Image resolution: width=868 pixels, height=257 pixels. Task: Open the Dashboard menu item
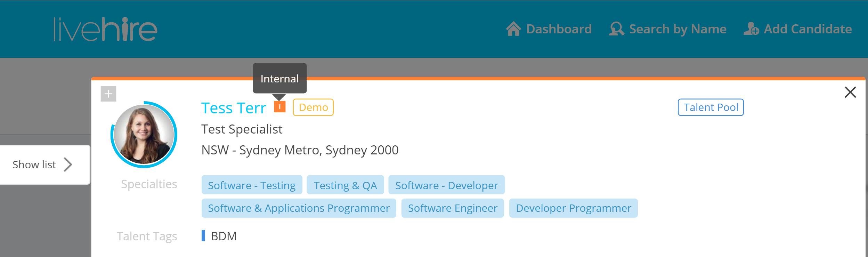coord(558,29)
